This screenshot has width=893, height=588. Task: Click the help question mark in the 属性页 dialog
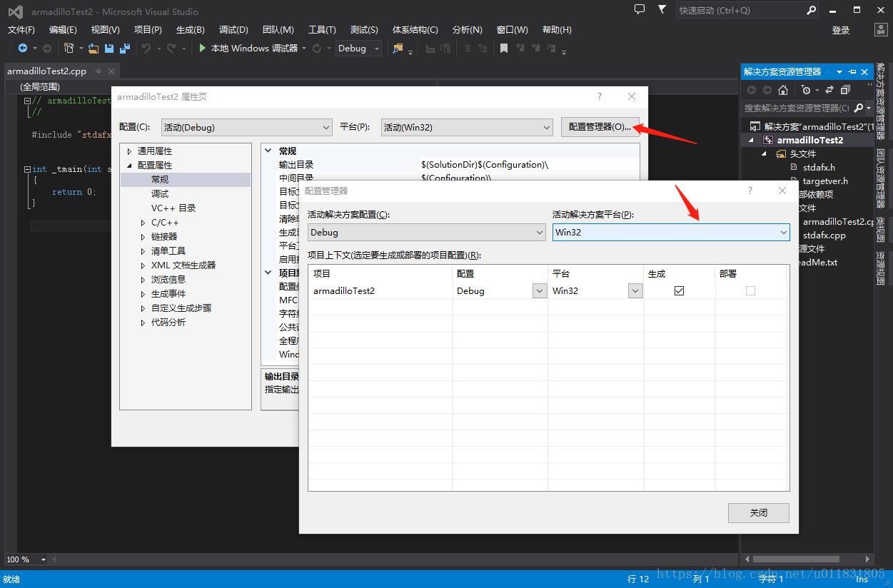point(600,96)
